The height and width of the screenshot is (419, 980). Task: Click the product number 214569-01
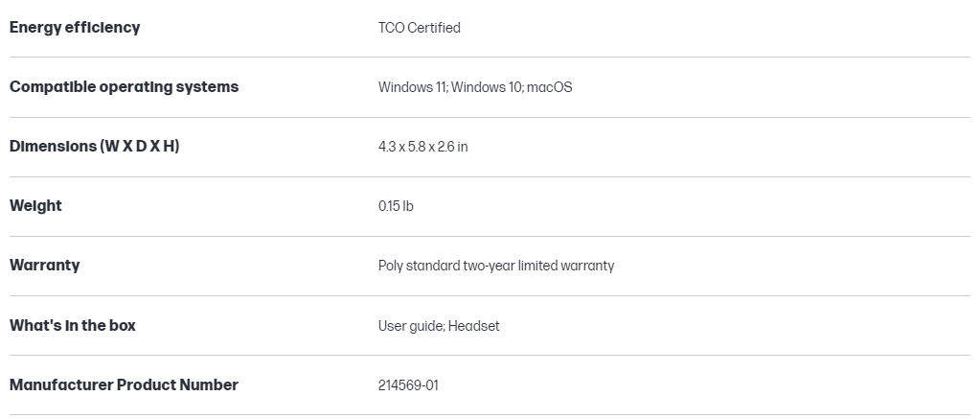[x=408, y=385]
